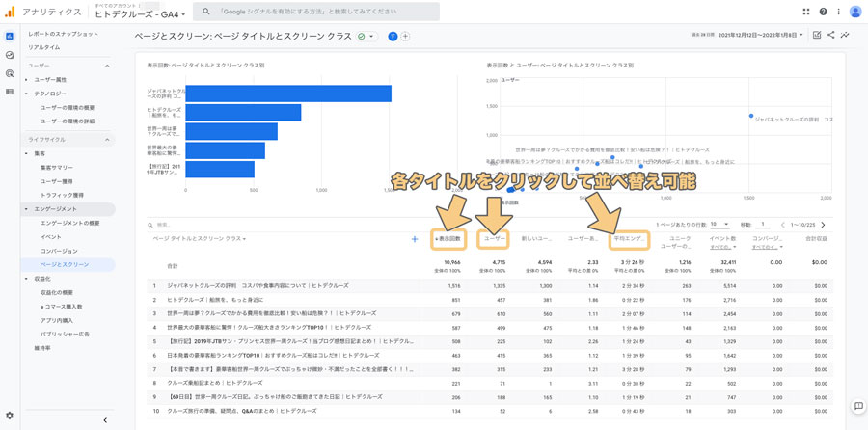868x430 pixels.
Task: Open 集客サマリー report
Action: point(57,167)
